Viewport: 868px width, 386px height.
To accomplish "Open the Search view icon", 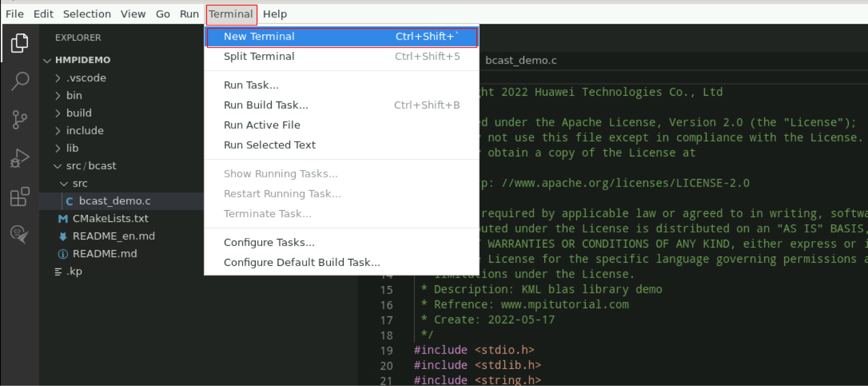I will 20,81.
